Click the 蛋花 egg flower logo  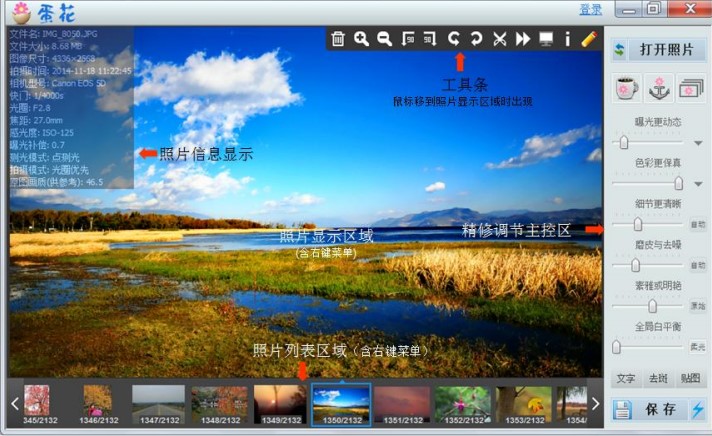point(44,13)
